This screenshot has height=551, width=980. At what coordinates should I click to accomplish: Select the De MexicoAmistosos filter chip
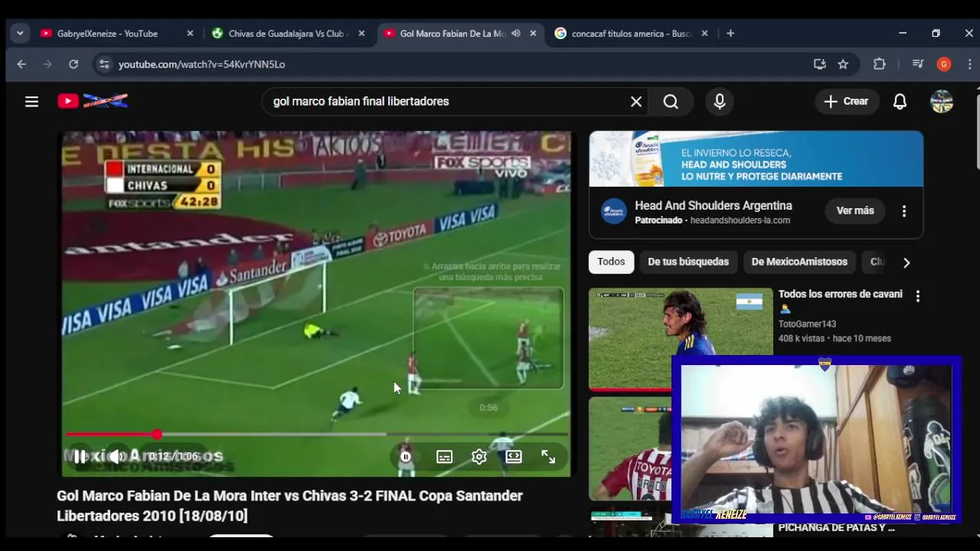pos(799,262)
